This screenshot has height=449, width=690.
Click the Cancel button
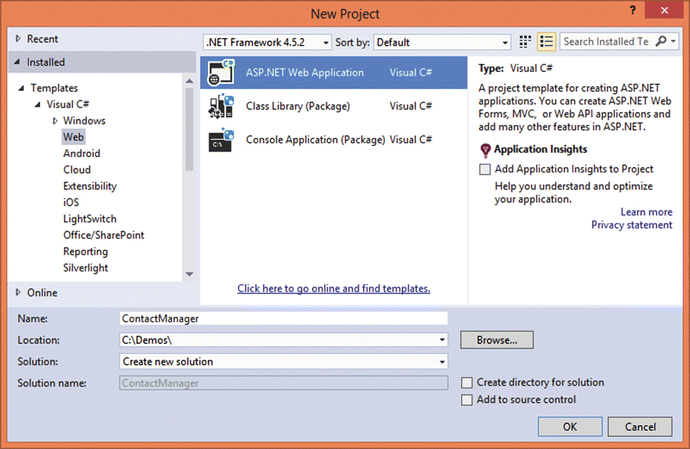(x=640, y=427)
